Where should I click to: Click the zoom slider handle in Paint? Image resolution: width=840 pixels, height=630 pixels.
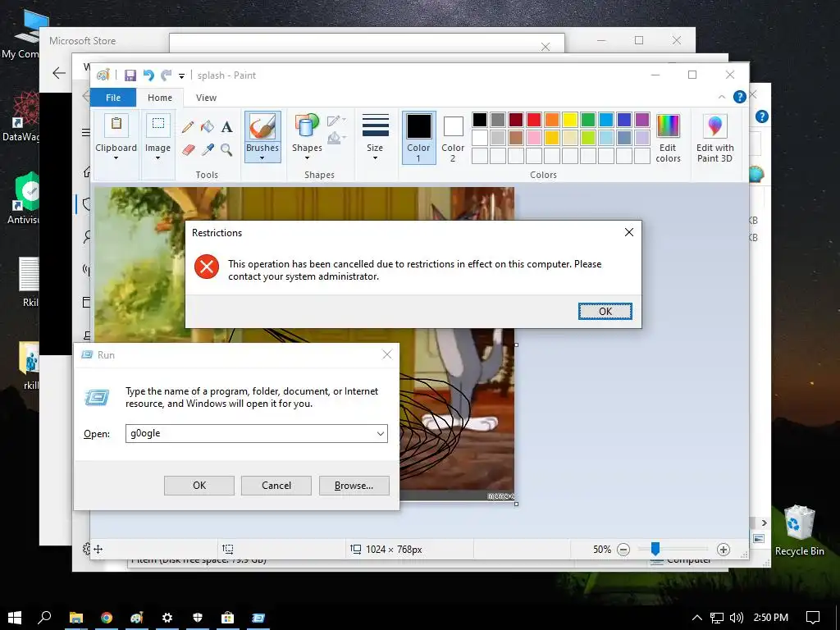point(655,549)
